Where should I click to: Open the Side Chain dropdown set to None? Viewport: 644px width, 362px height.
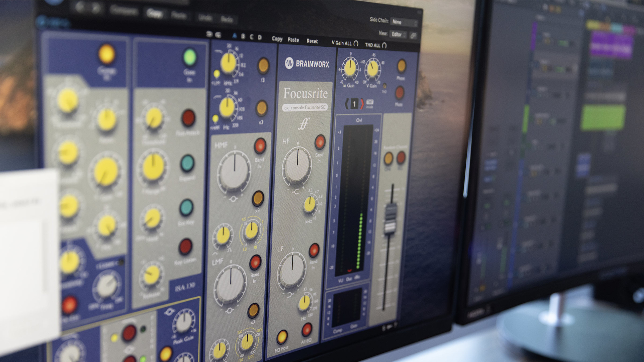pyautogui.click(x=404, y=22)
